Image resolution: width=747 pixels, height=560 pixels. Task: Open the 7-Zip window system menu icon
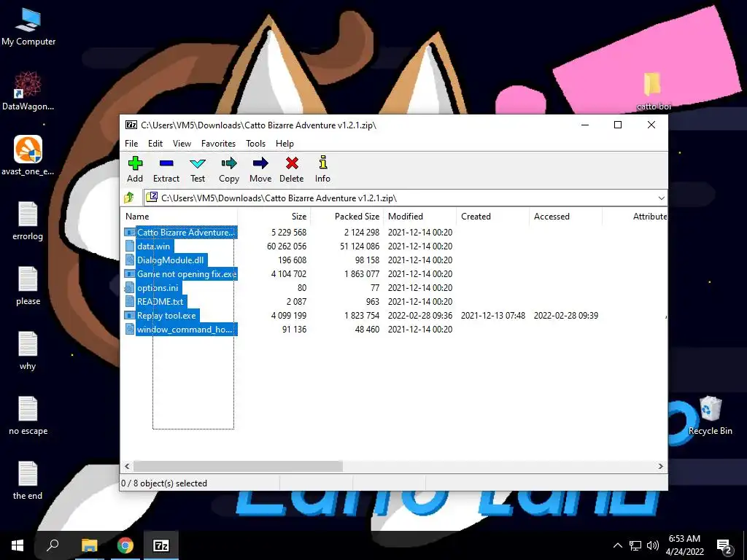click(x=131, y=125)
